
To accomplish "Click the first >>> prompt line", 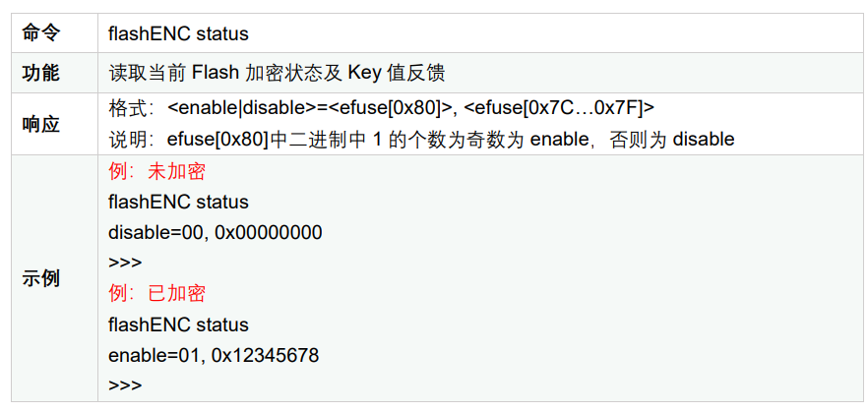I will (x=125, y=263).
